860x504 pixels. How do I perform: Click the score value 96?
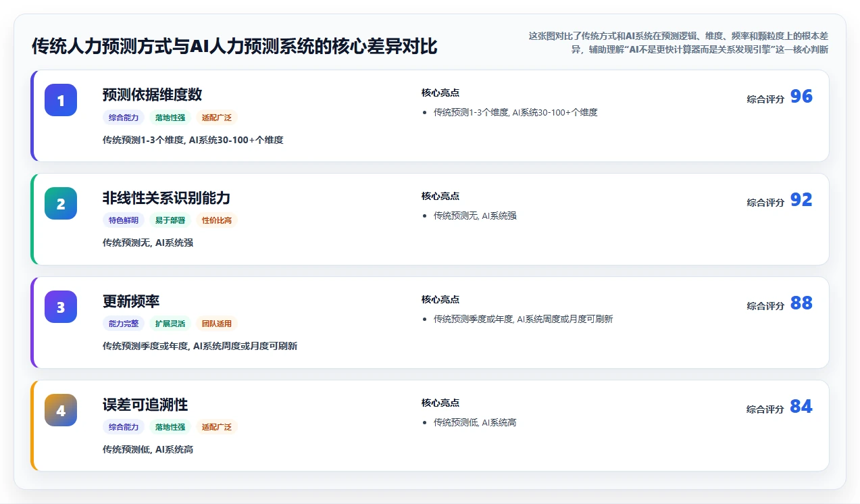(801, 97)
